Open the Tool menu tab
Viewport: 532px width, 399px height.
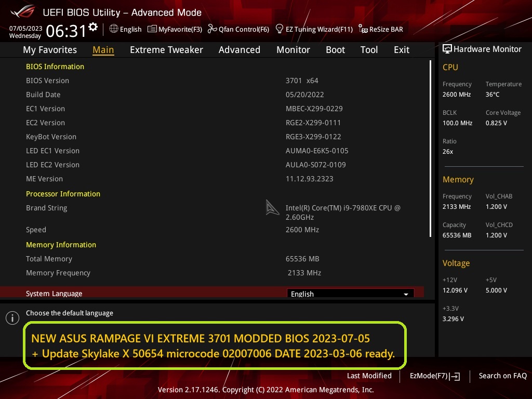tap(369, 50)
